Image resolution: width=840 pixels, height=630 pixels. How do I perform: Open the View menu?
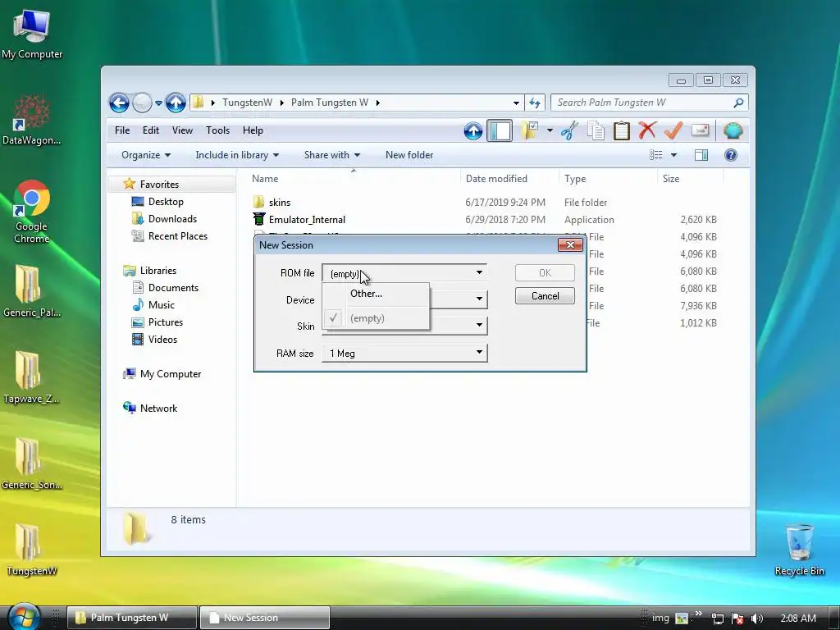coord(182,130)
